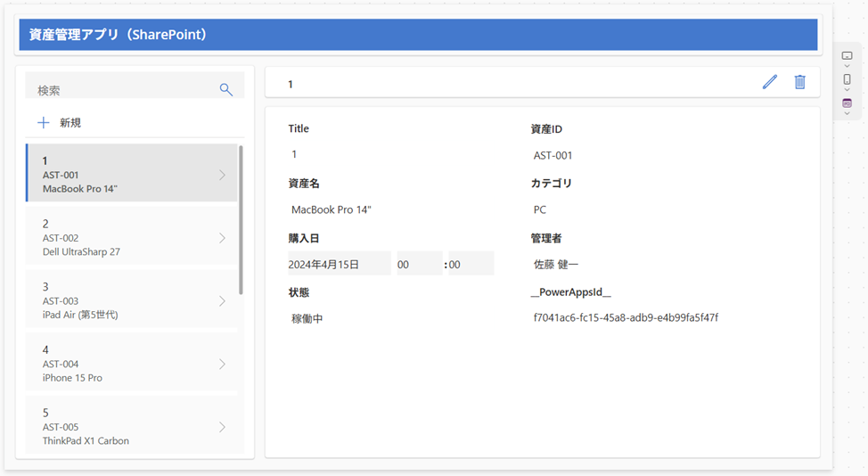
Task: Click the __PowerAppsId__ GUID value
Action: coord(626,317)
